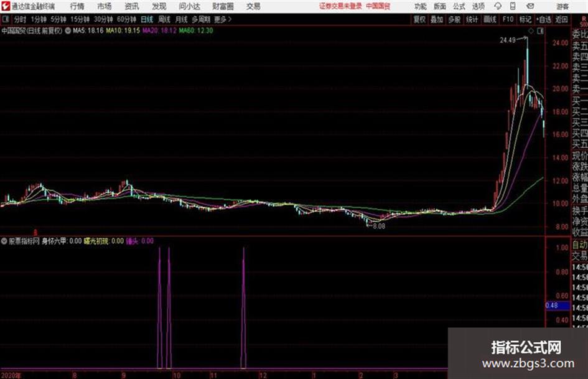Image resolution: width=588 pixels, height=379 pixels.
Task: Click the MA10: 19.15 indicator value
Action: [123, 30]
